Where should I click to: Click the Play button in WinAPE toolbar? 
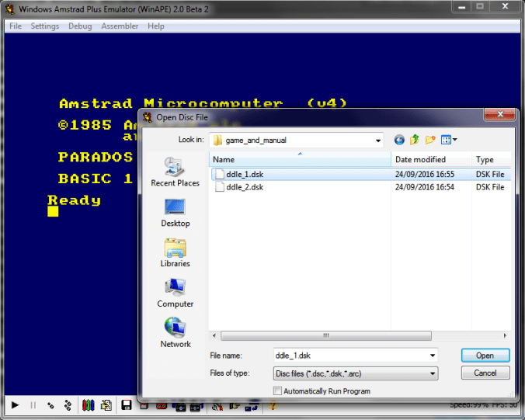15,405
